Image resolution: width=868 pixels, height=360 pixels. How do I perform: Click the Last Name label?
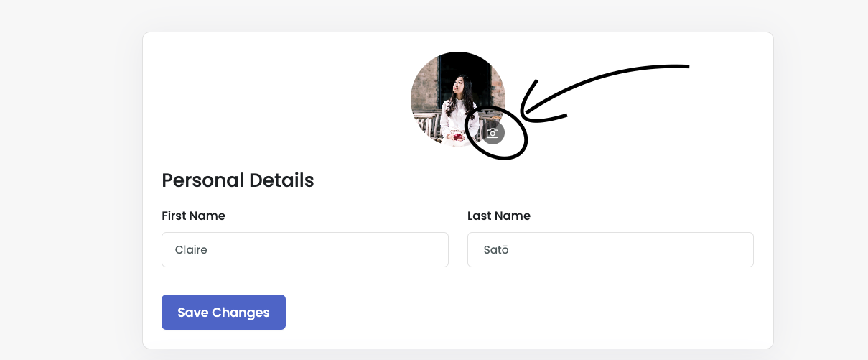[x=498, y=216]
